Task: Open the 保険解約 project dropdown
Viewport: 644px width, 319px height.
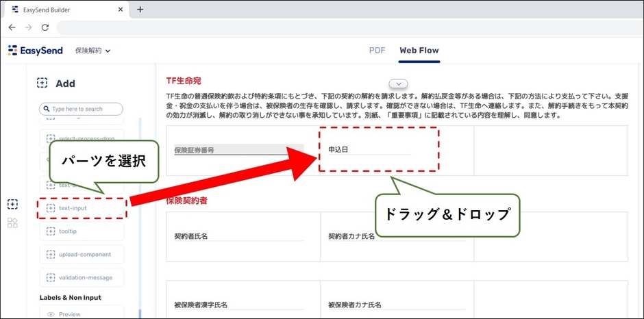Action: [x=92, y=51]
